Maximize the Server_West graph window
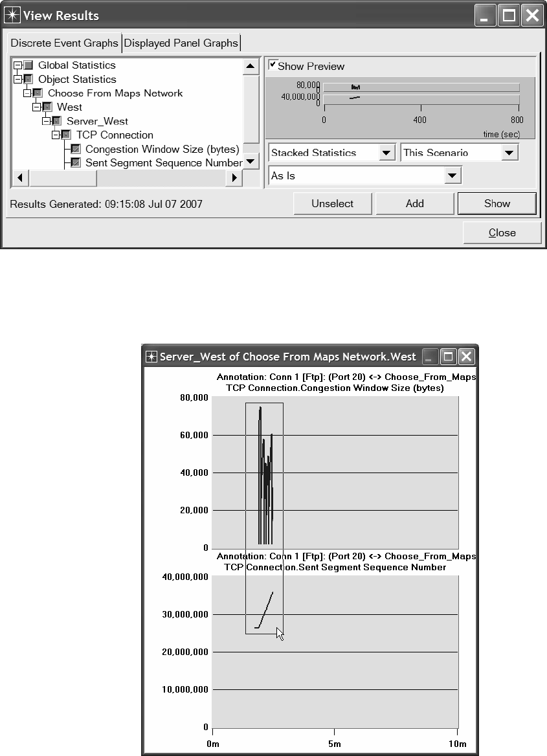Image resolution: width=547 pixels, height=756 pixels. click(448, 357)
